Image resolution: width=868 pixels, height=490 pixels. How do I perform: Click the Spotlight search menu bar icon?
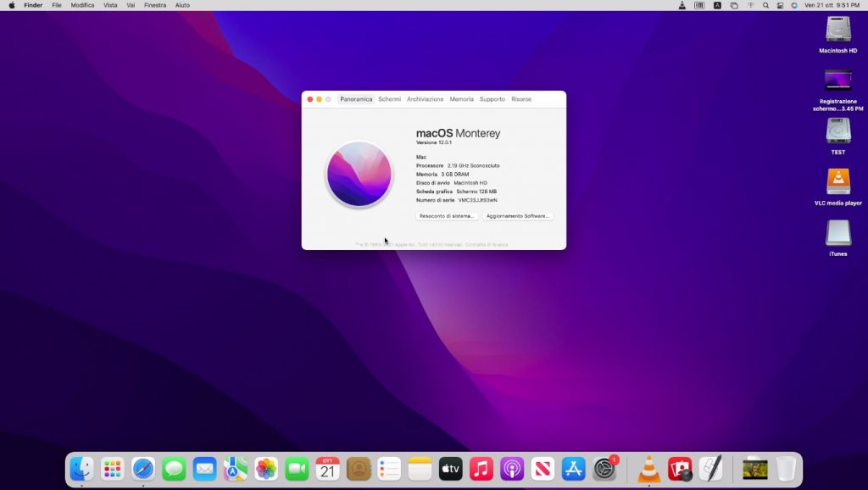[x=765, y=5]
